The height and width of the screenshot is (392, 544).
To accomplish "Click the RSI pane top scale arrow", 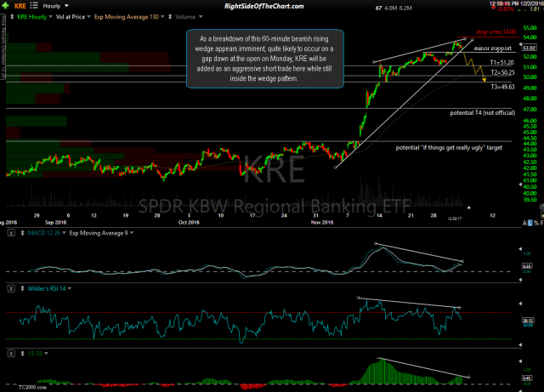I will pyautogui.click(x=520, y=304).
